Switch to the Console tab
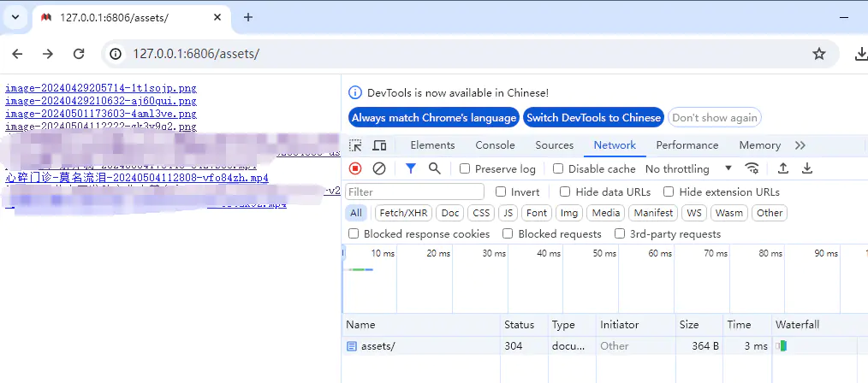Screen dimensions: 868x383 point(495,145)
